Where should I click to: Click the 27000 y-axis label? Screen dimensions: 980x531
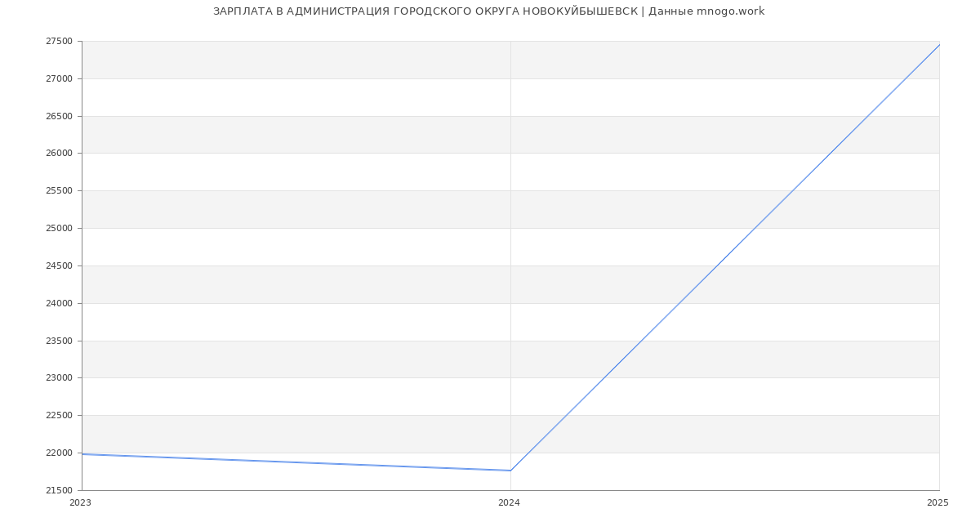click(59, 79)
